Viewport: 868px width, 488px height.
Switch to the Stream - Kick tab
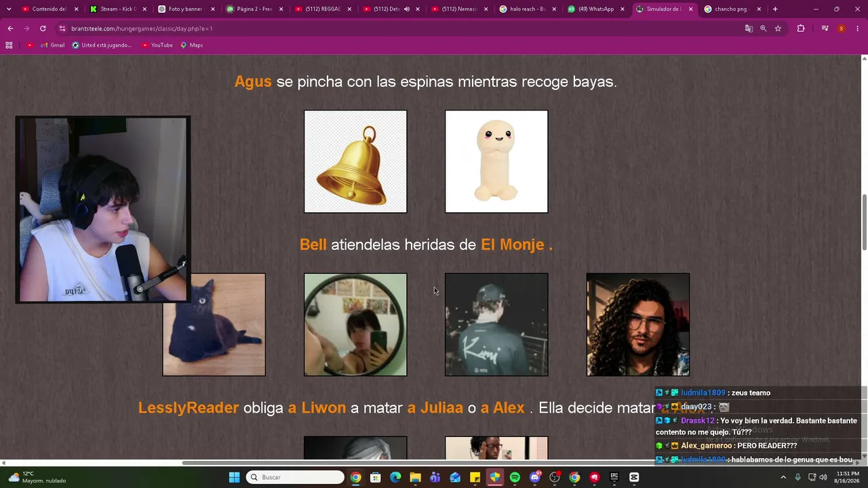click(x=117, y=9)
